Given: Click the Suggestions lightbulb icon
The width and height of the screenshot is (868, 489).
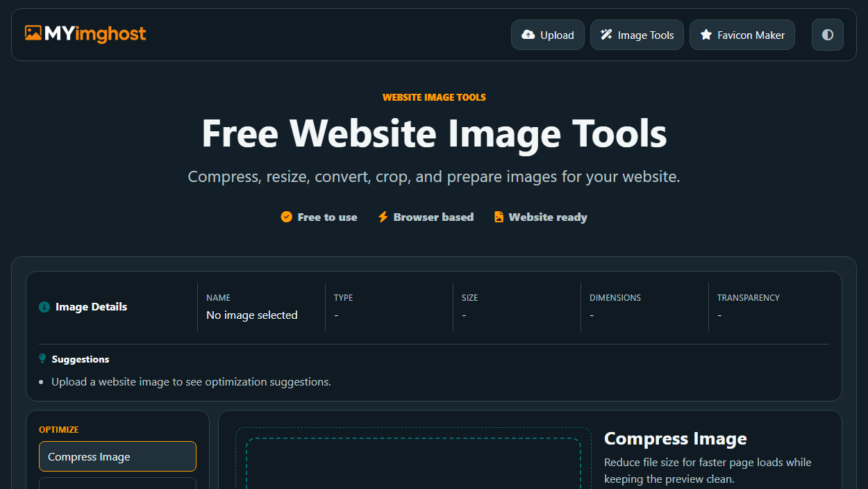Looking at the screenshot, I should point(43,359).
